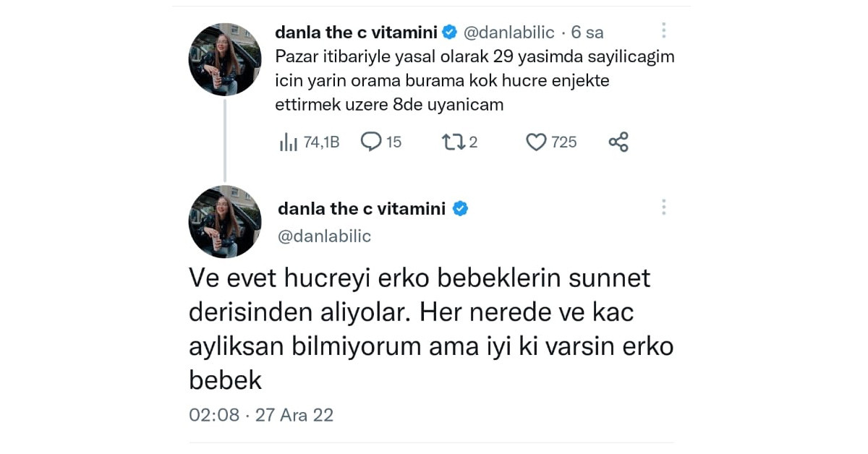Like the tweet with the heart icon
This screenshot has height=454, width=868.
pos(536,142)
